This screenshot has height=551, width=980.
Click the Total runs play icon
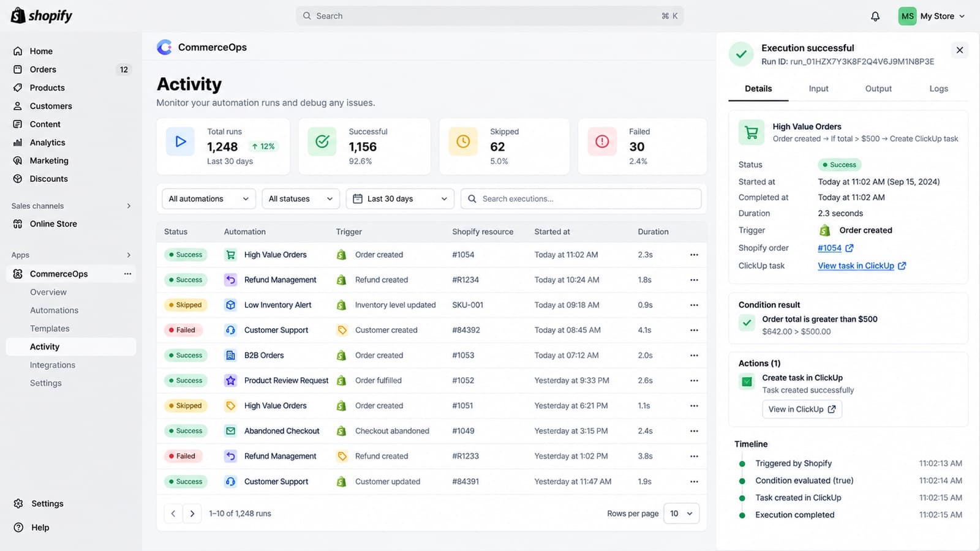181,141
